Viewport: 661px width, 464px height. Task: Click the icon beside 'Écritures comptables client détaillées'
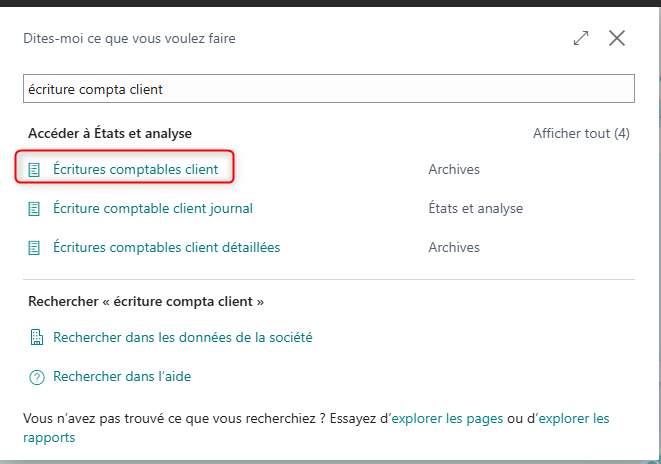coord(35,247)
